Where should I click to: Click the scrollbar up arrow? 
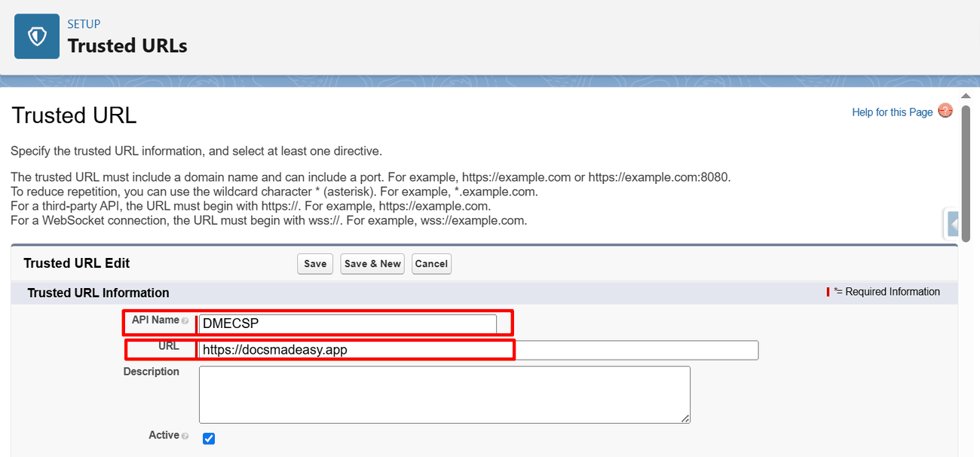966,97
